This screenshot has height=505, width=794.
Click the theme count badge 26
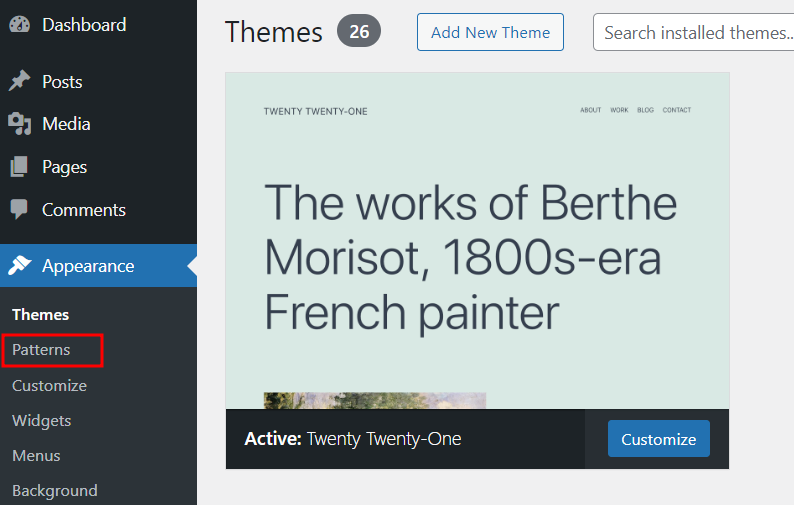[359, 32]
